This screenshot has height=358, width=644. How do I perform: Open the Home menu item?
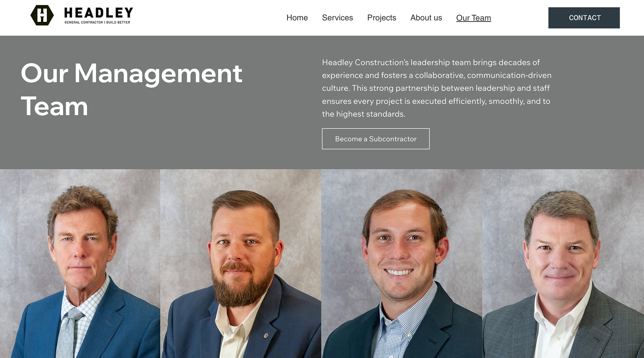click(x=297, y=18)
